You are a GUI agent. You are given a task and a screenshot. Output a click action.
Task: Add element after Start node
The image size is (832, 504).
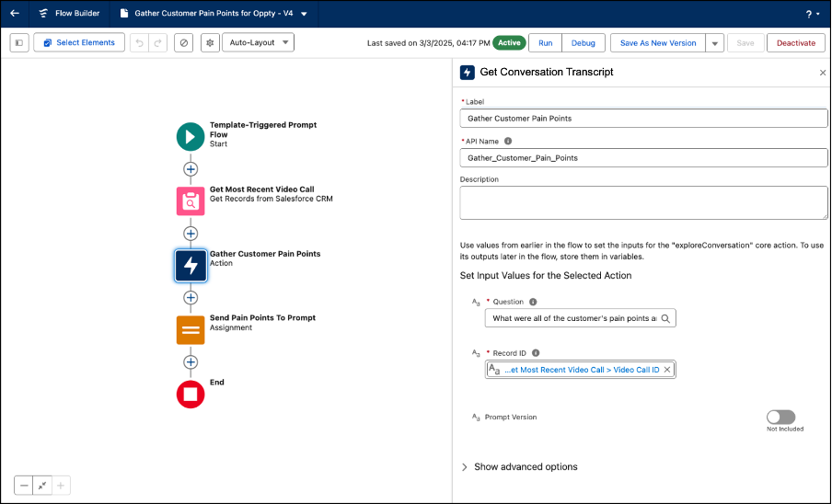pyautogui.click(x=191, y=169)
